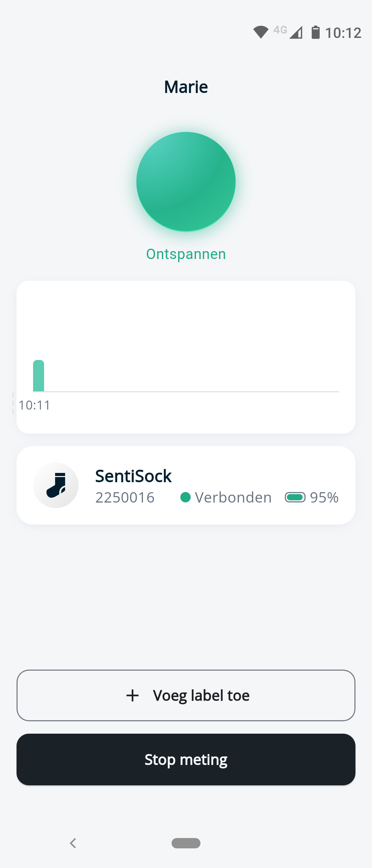This screenshot has height=868, width=372.
Task: Tap the SentiSock battery level icon
Action: (295, 497)
